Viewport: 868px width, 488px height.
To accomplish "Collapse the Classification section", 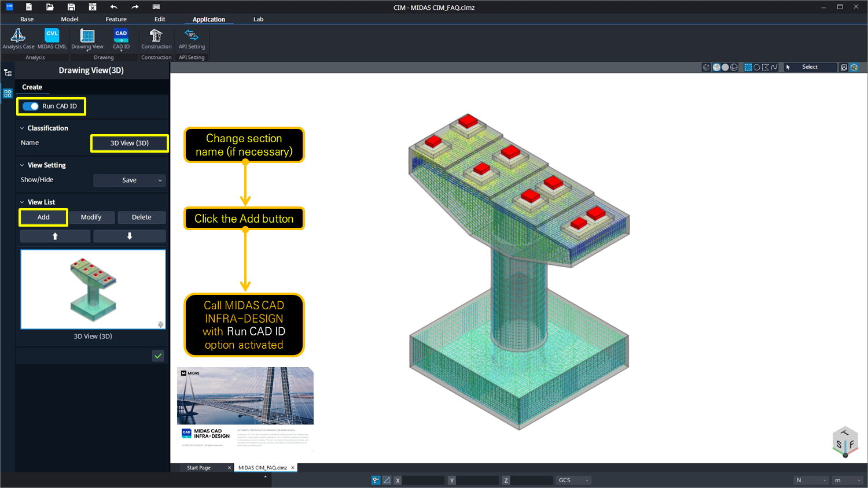I will click(22, 128).
